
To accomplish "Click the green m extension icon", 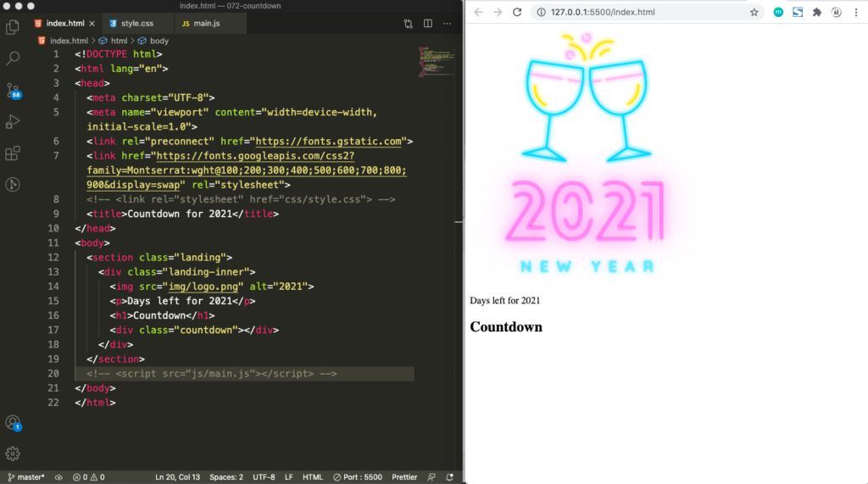I will pos(778,12).
